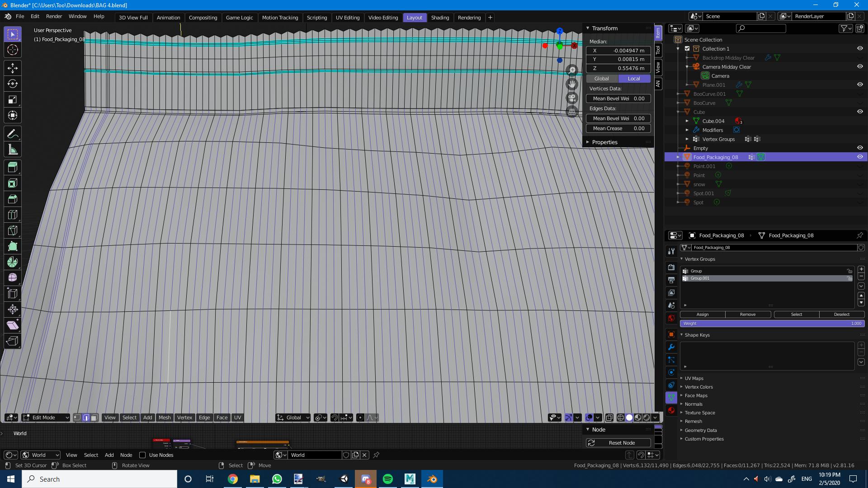Switch viewport to rendered shading

(x=646, y=418)
